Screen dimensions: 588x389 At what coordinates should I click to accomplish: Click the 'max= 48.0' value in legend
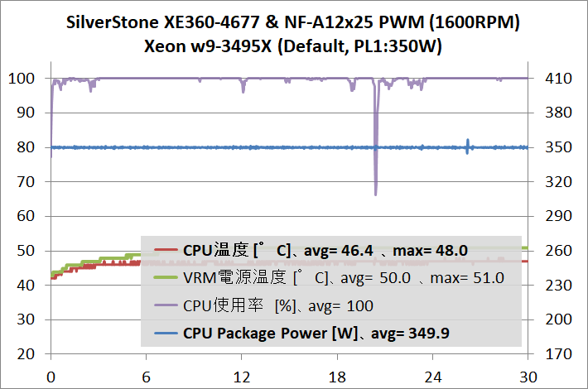(x=430, y=250)
